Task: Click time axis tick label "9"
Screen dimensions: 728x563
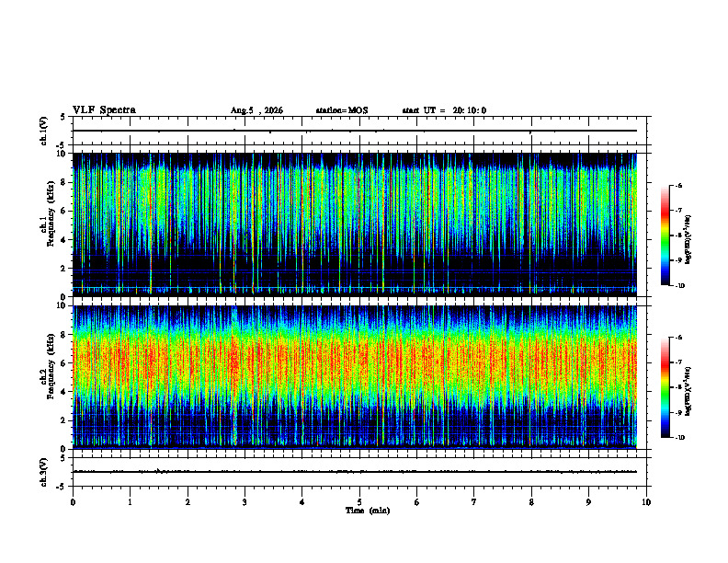Action: [x=588, y=502]
